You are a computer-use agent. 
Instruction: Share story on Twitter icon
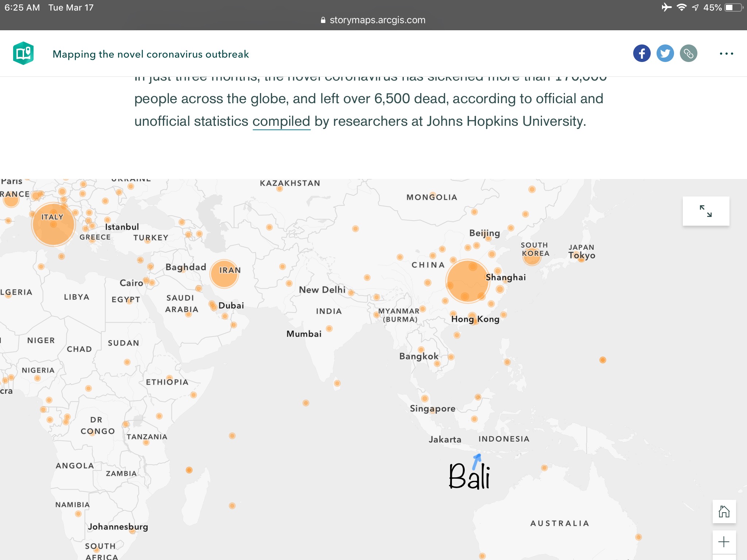(665, 54)
